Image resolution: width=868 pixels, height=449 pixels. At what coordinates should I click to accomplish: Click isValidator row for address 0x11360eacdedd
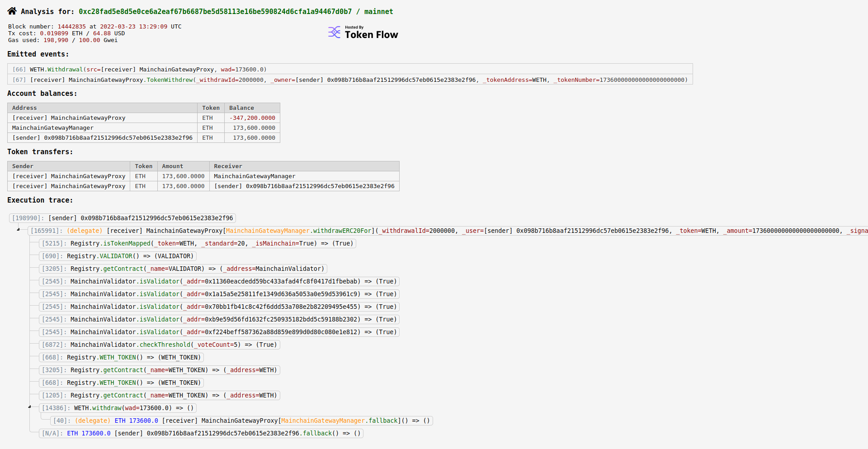click(219, 281)
